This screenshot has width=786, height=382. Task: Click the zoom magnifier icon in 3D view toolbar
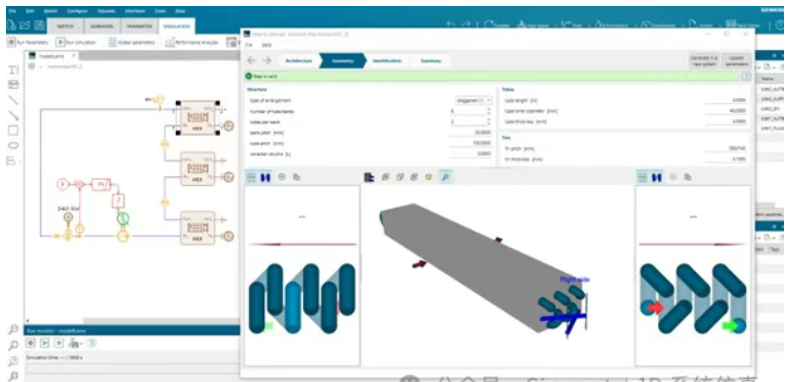point(445,176)
